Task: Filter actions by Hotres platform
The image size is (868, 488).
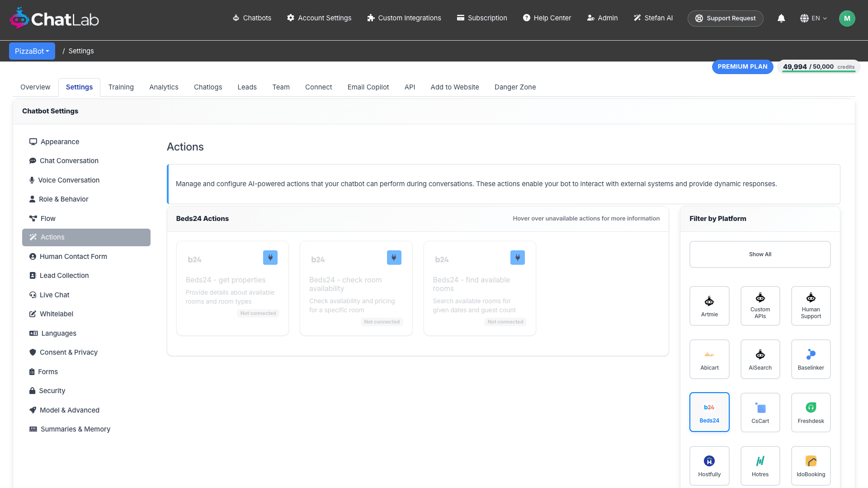Action: [x=760, y=466]
